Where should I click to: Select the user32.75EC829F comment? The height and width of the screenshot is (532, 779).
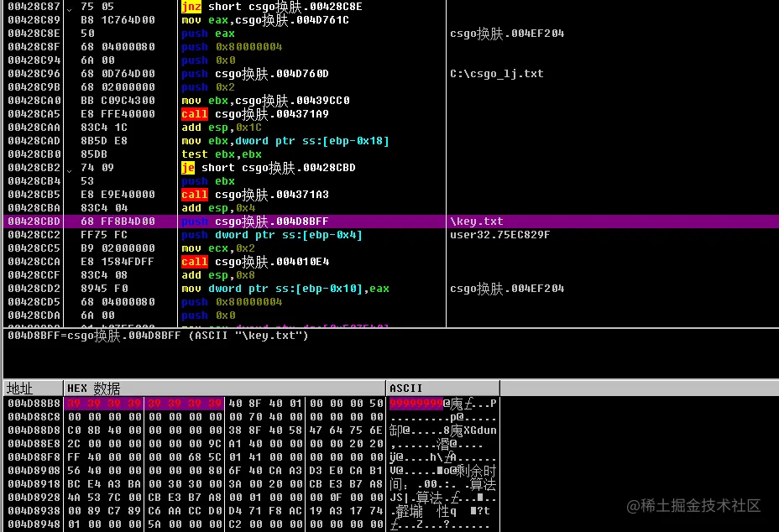(499, 234)
